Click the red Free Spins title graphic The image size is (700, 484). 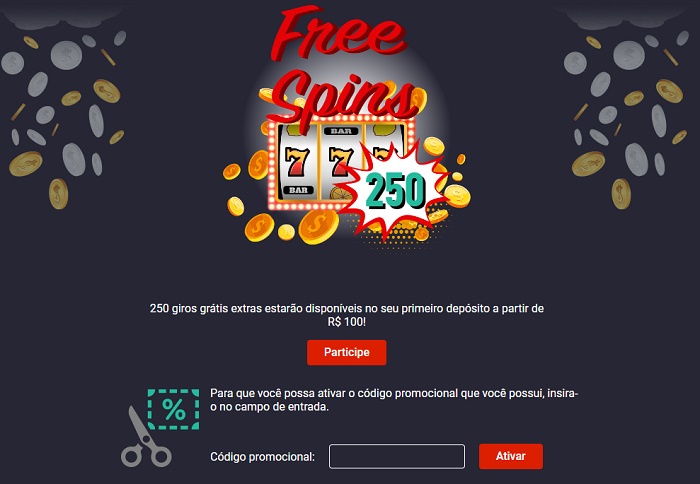click(342, 67)
